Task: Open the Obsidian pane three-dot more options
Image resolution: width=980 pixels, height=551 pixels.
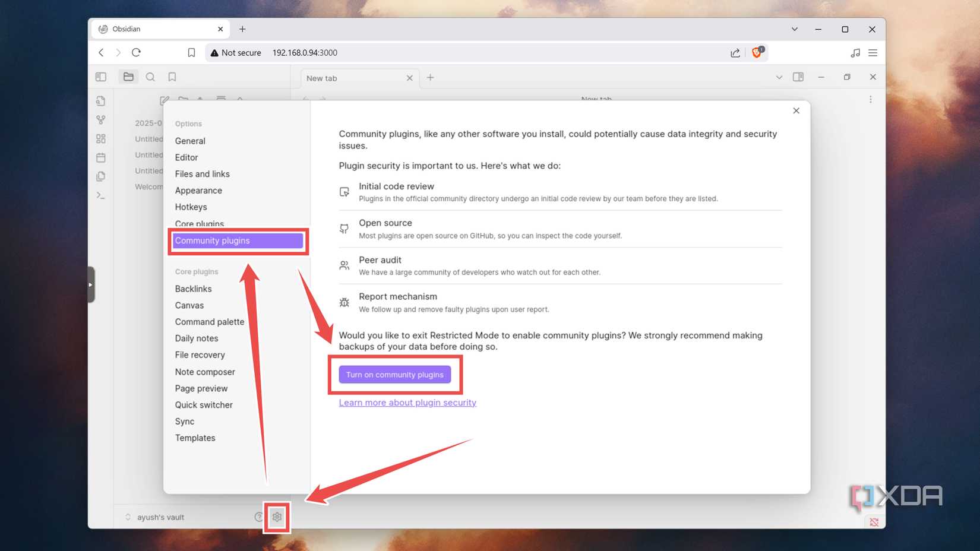Action: 871,100
